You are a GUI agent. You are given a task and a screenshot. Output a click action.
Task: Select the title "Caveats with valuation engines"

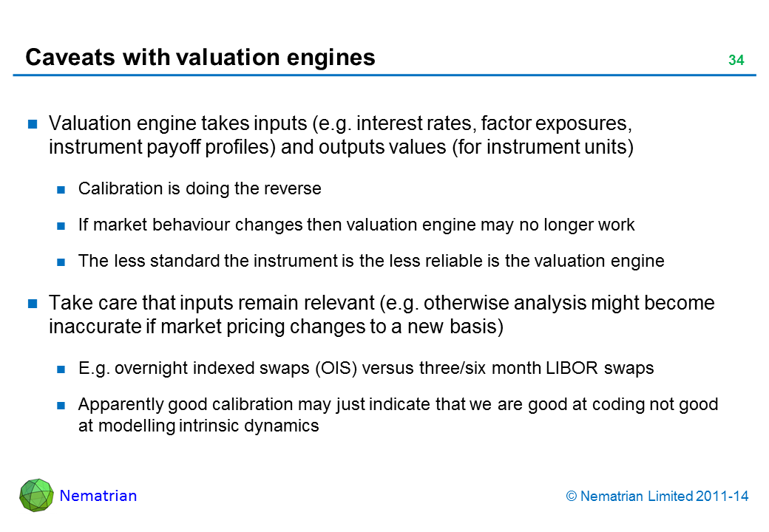[200, 58]
